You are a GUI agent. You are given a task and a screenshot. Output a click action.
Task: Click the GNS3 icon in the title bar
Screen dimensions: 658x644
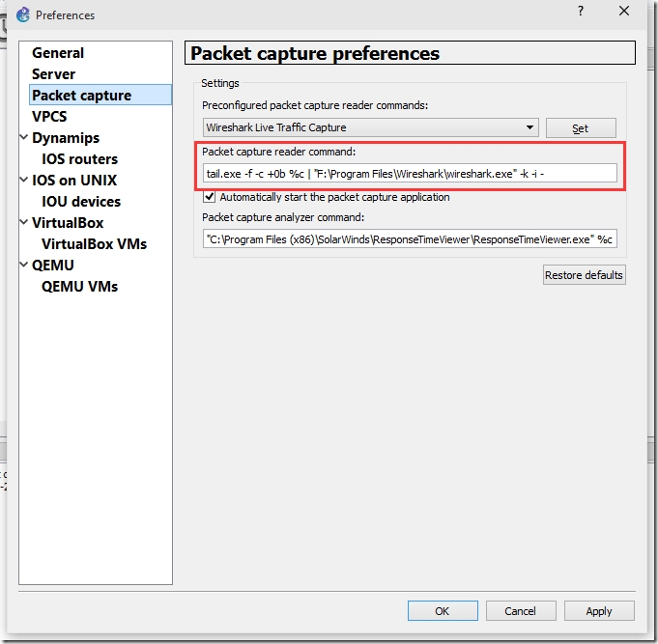23,14
